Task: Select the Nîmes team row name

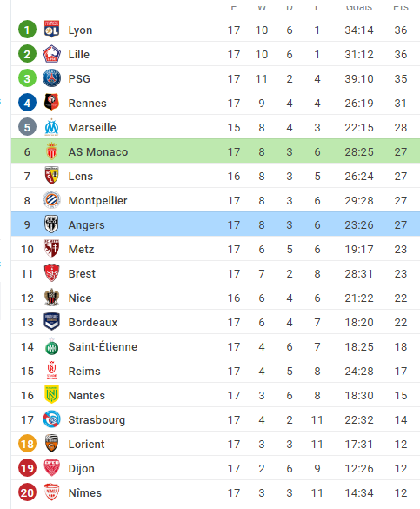Action: click(85, 492)
